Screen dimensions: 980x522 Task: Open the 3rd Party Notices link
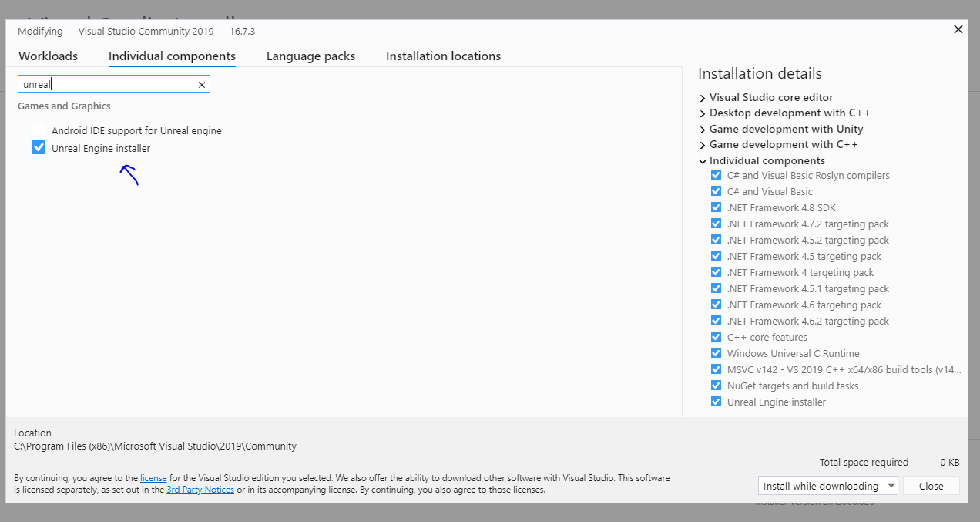click(x=200, y=490)
